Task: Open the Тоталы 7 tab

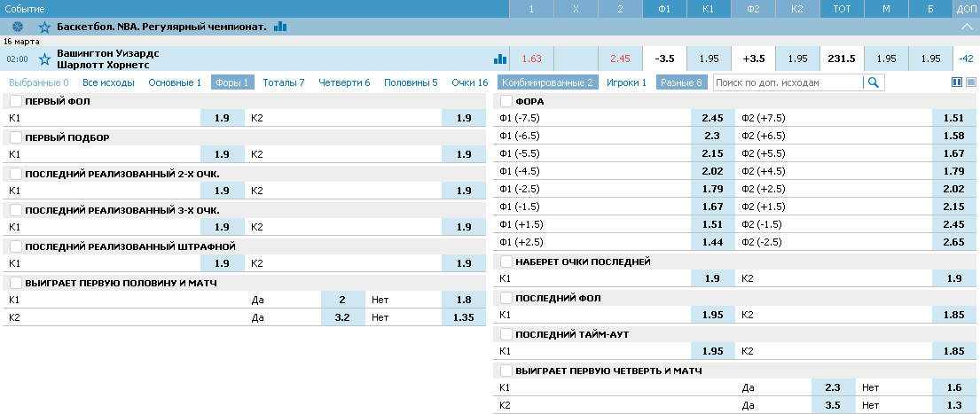Action: pos(284,82)
